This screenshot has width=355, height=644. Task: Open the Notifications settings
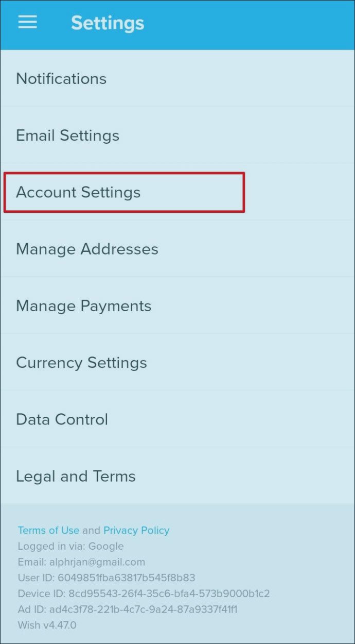[x=61, y=79]
